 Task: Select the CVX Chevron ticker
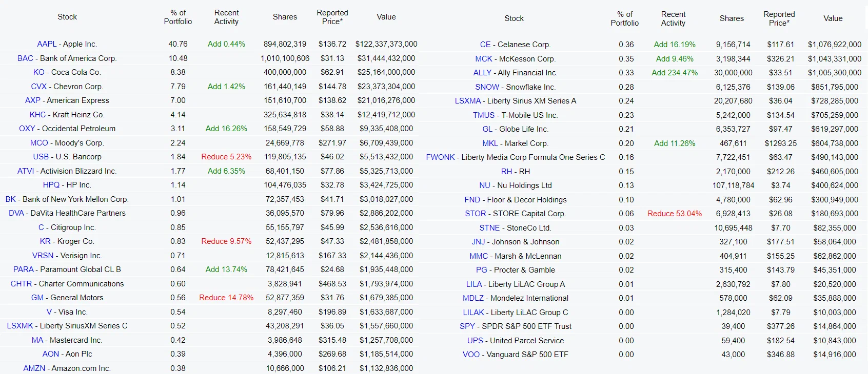point(38,87)
